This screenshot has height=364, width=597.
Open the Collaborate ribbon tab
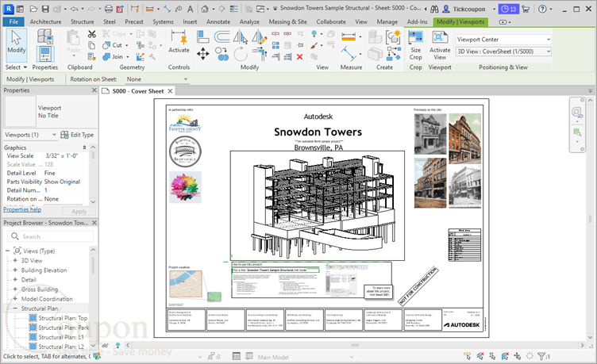pyautogui.click(x=331, y=21)
